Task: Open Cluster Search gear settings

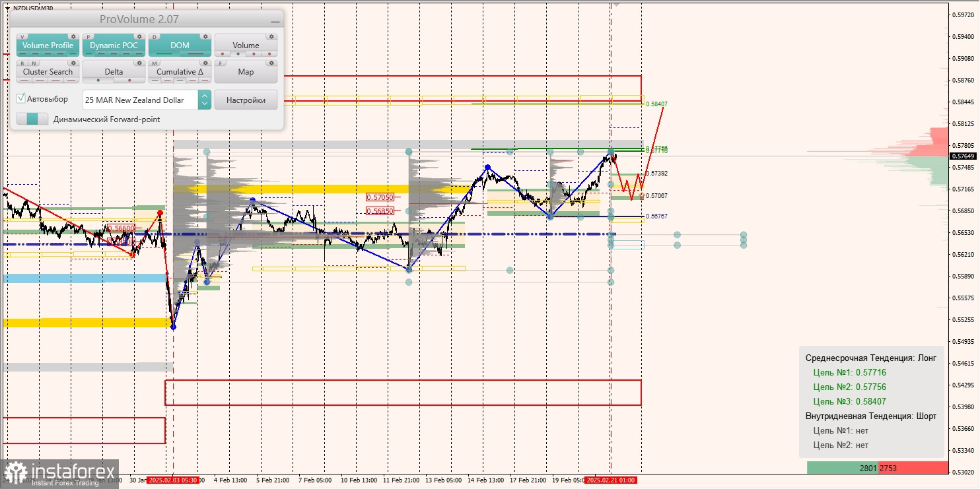Action: 73,63
